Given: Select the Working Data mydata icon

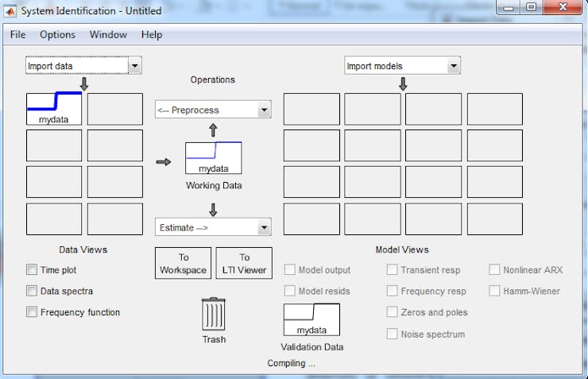Looking at the screenshot, I should coord(213,158).
